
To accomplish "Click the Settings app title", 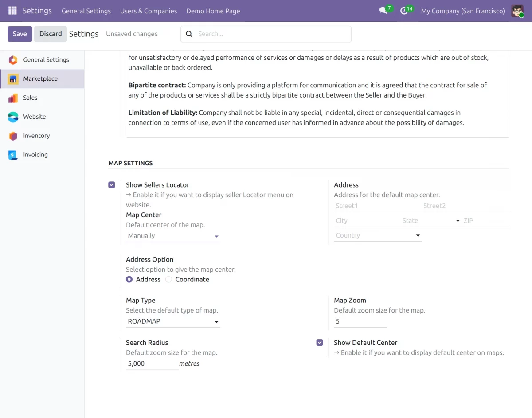I will pos(37,11).
